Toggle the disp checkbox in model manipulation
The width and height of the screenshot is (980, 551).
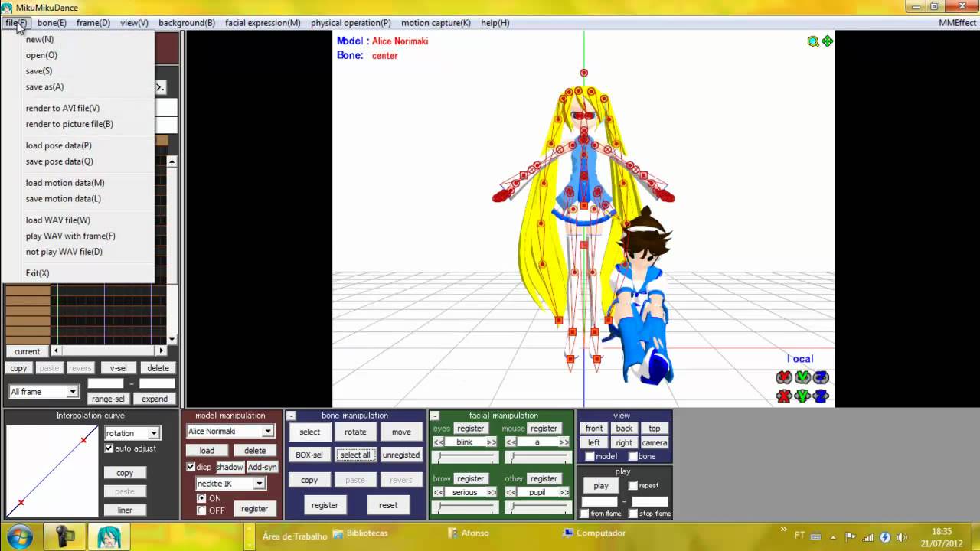191,467
